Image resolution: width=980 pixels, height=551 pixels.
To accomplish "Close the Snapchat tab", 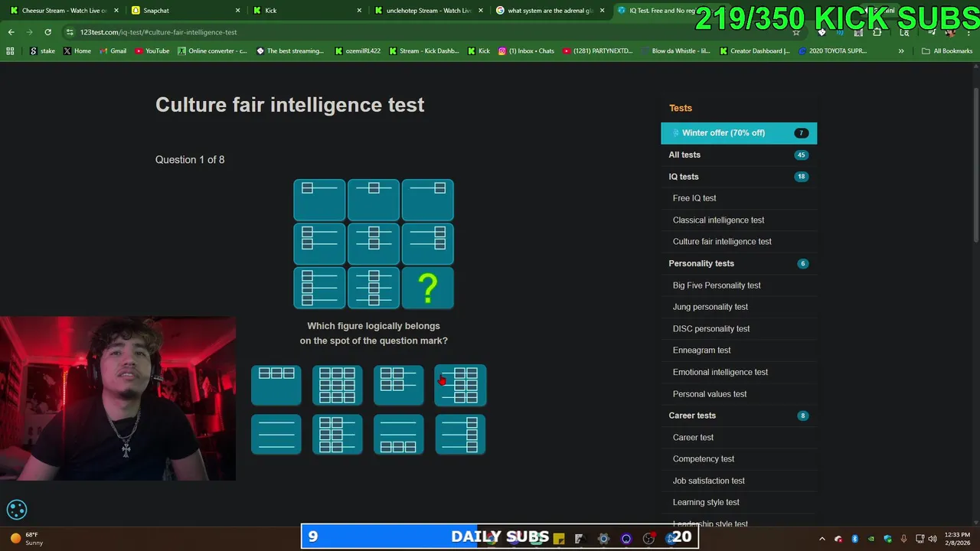I will pos(238,11).
